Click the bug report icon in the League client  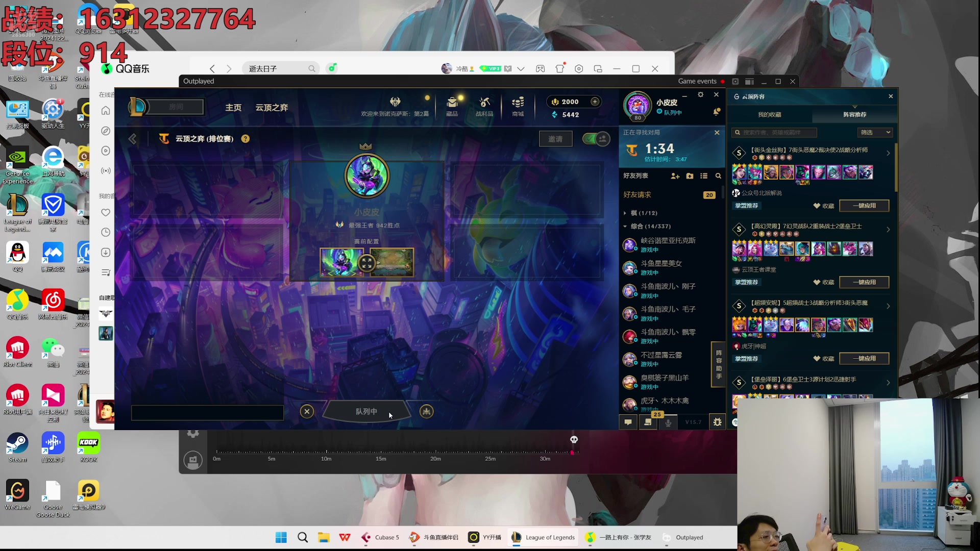pos(717,422)
